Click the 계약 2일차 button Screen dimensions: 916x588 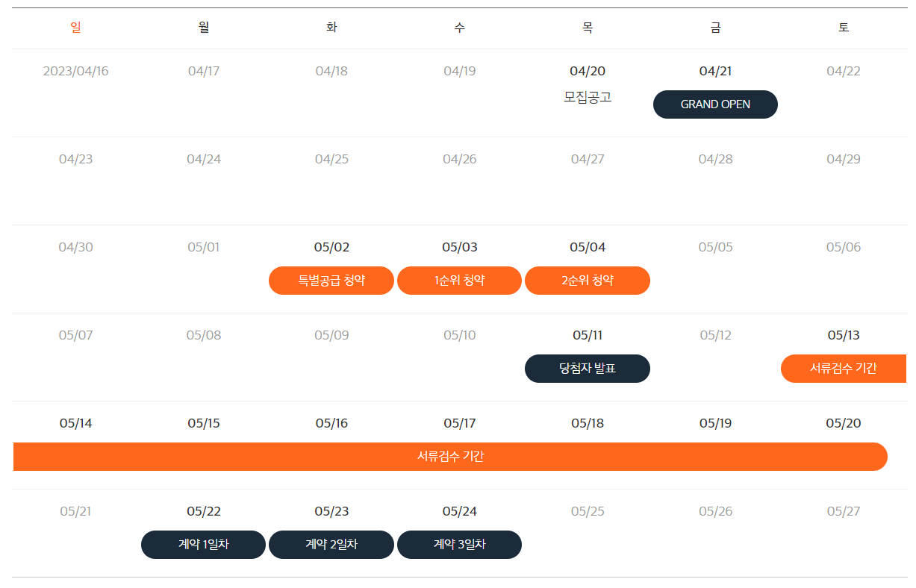pyautogui.click(x=331, y=545)
